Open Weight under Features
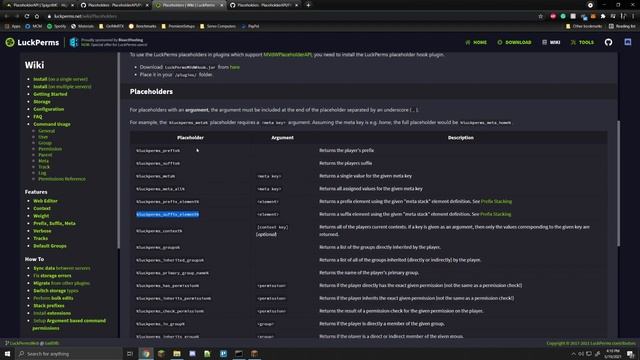 click(41, 216)
